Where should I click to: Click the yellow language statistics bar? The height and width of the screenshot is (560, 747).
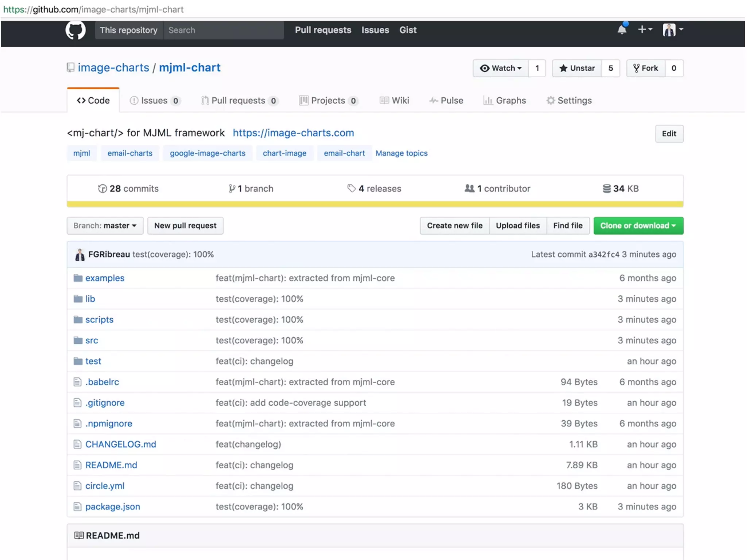click(375, 204)
